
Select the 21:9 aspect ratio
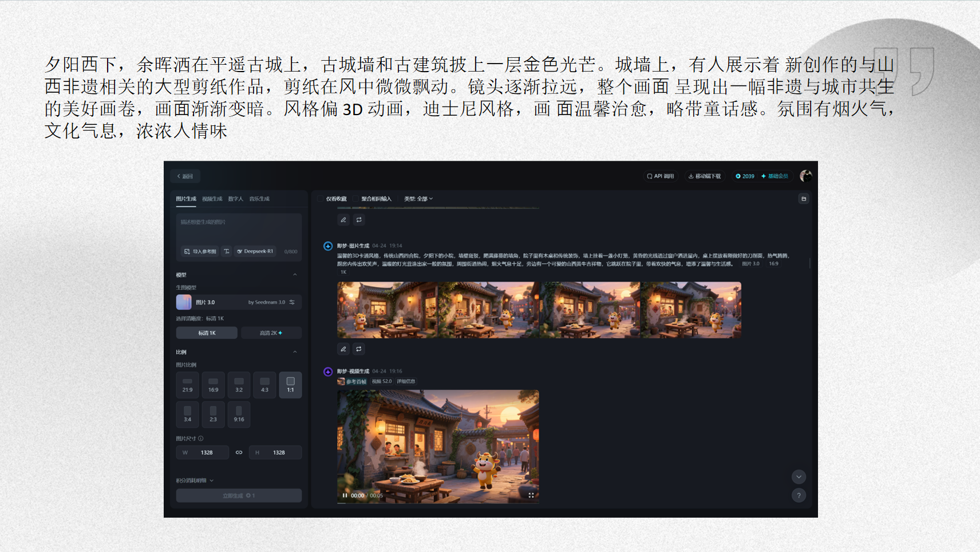tap(188, 384)
